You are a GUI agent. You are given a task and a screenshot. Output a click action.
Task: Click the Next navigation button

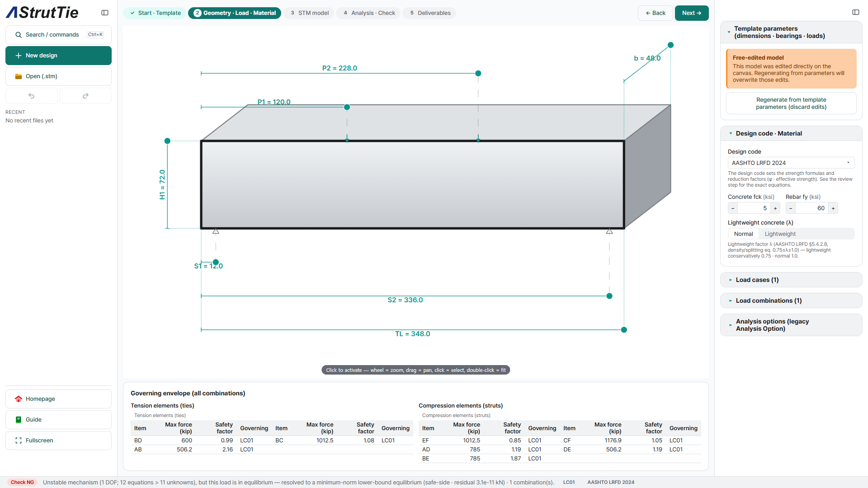(x=692, y=13)
